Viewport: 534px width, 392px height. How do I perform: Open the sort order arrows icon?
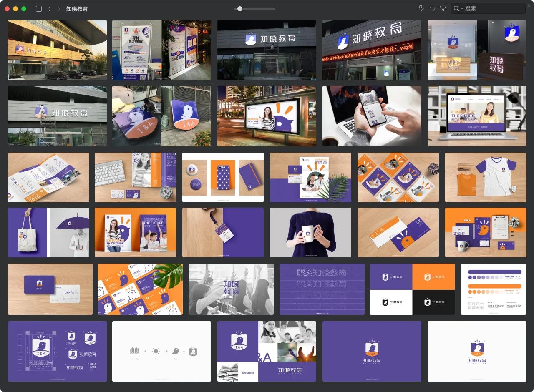pyautogui.click(x=432, y=9)
